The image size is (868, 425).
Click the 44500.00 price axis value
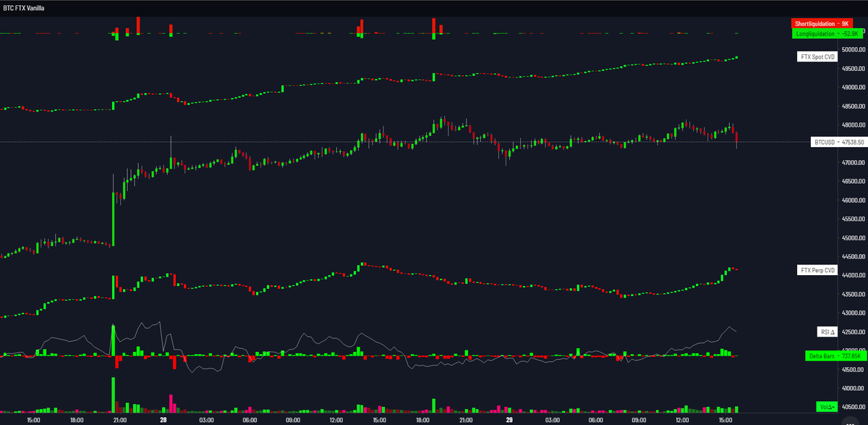point(853,256)
